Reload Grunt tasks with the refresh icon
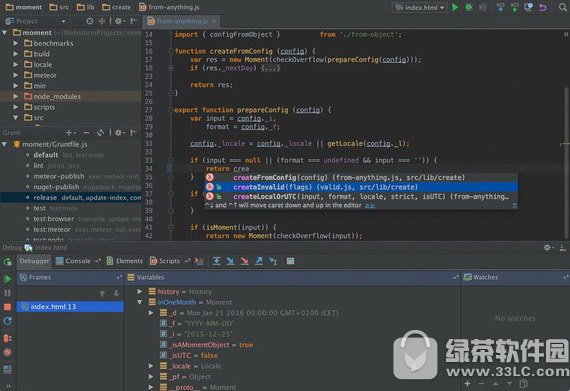The height and width of the screenshot is (391, 570). coord(100,133)
